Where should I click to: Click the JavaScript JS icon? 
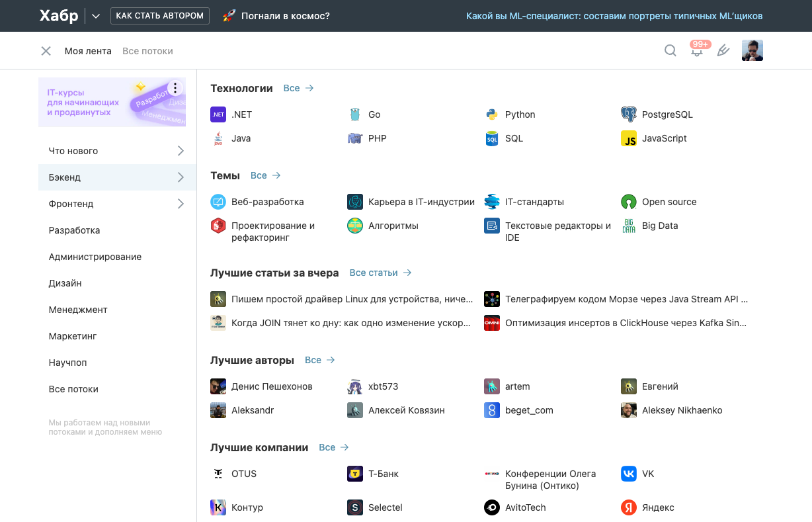coord(628,138)
